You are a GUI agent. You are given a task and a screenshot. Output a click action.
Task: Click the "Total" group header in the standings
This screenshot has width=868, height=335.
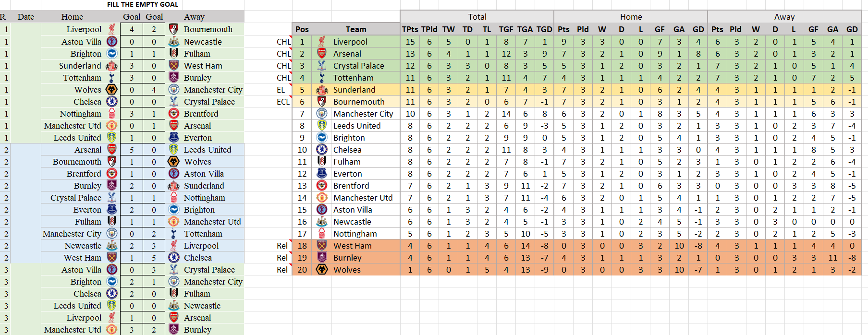477,17
